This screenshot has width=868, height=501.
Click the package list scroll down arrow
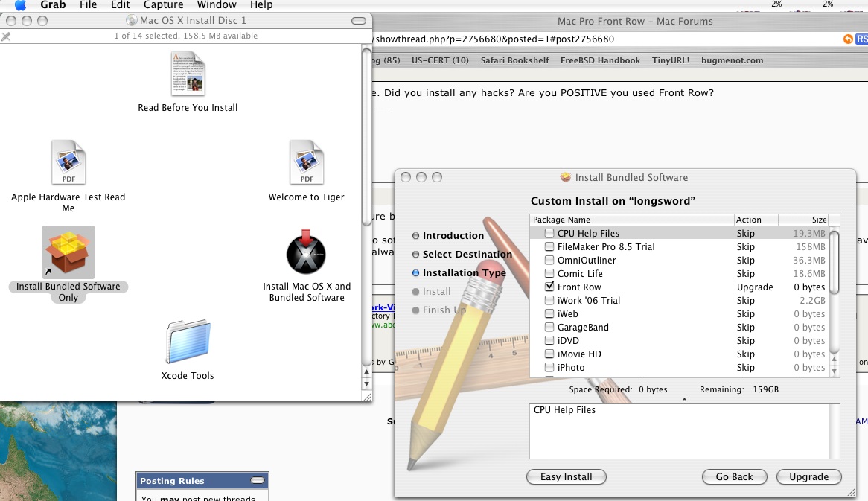835,371
